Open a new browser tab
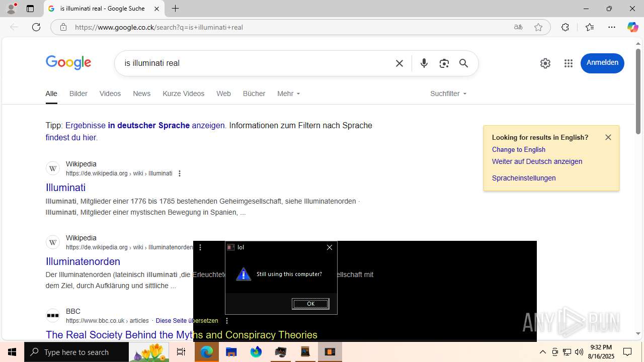 175,9
